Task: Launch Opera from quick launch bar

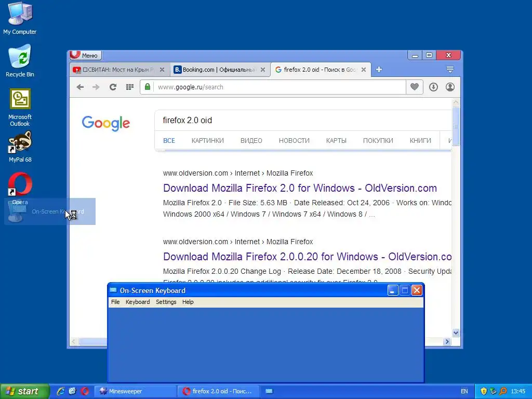Action: click(85, 391)
